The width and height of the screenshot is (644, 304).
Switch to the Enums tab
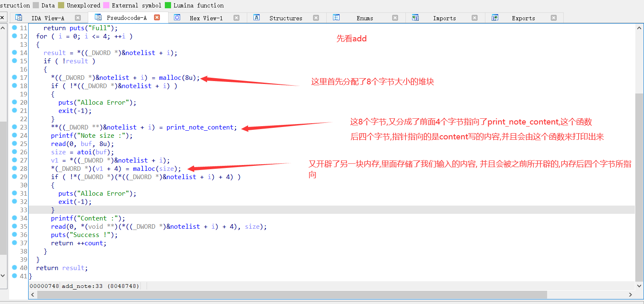pyautogui.click(x=364, y=18)
